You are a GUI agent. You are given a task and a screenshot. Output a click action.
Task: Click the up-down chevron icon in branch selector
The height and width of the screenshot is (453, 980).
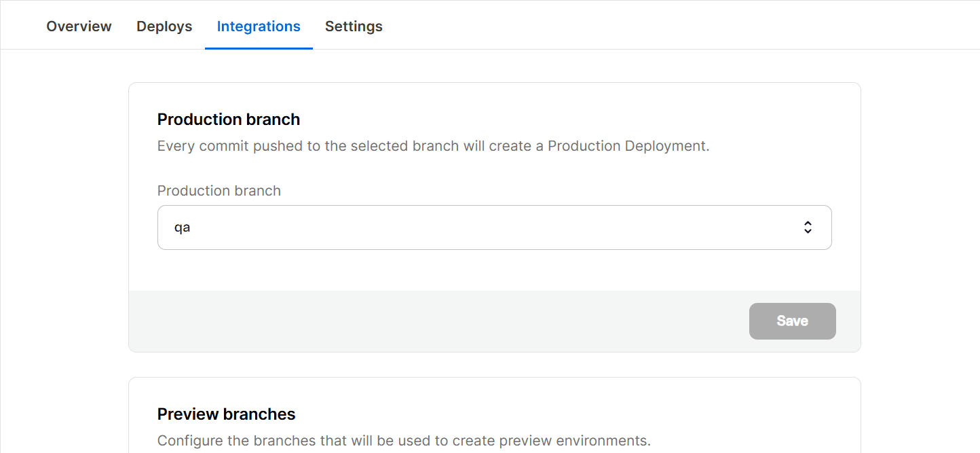pyautogui.click(x=808, y=228)
